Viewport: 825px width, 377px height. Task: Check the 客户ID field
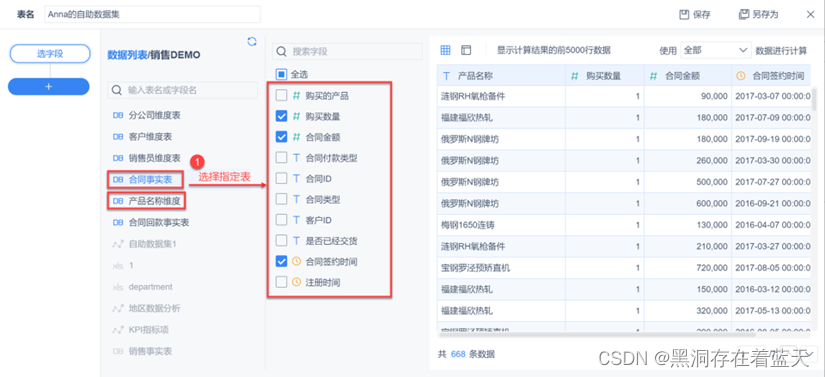point(281,220)
